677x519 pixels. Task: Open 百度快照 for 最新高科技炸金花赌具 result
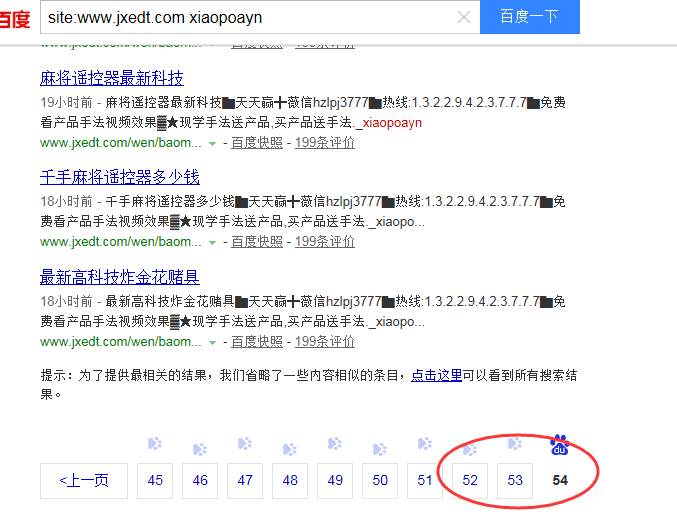[257, 342]
